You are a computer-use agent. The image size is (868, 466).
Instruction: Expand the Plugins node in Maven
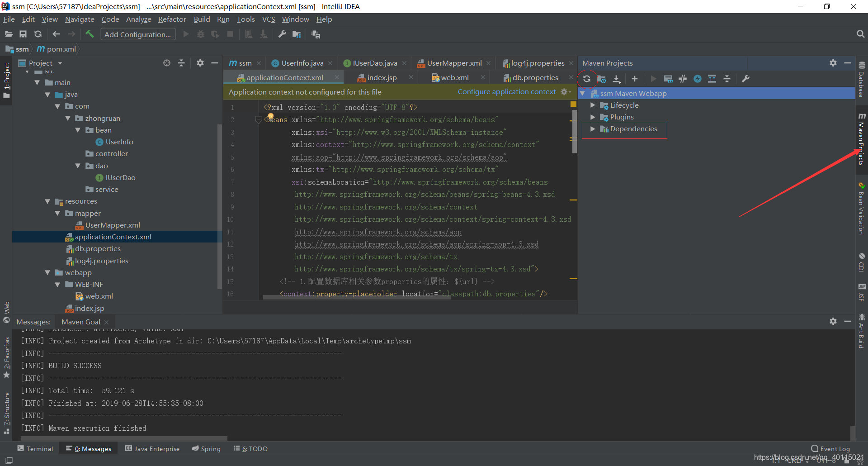tap(593, 117)
